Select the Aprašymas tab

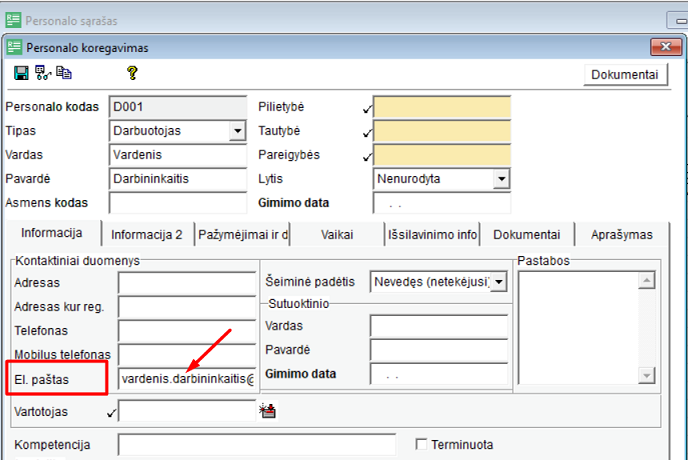620,235
